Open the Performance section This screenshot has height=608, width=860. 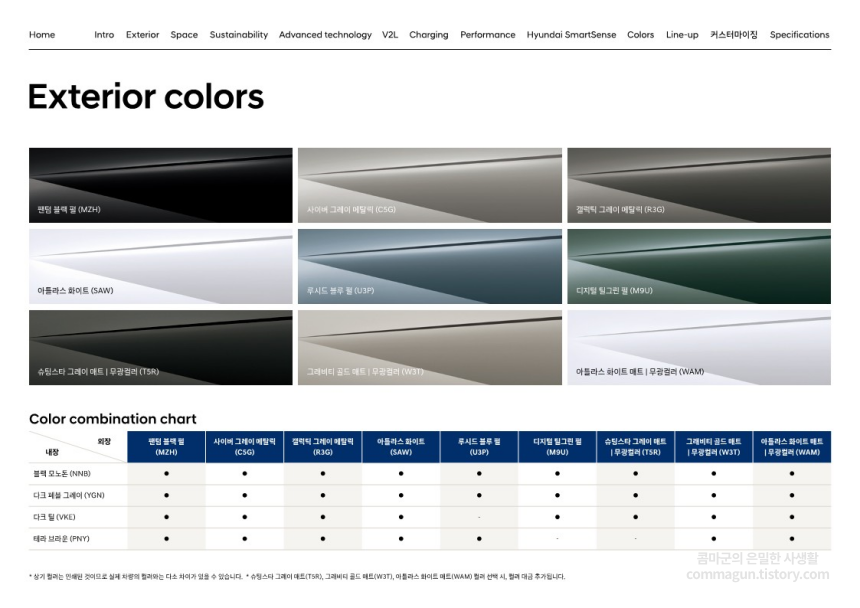(488, 35)
